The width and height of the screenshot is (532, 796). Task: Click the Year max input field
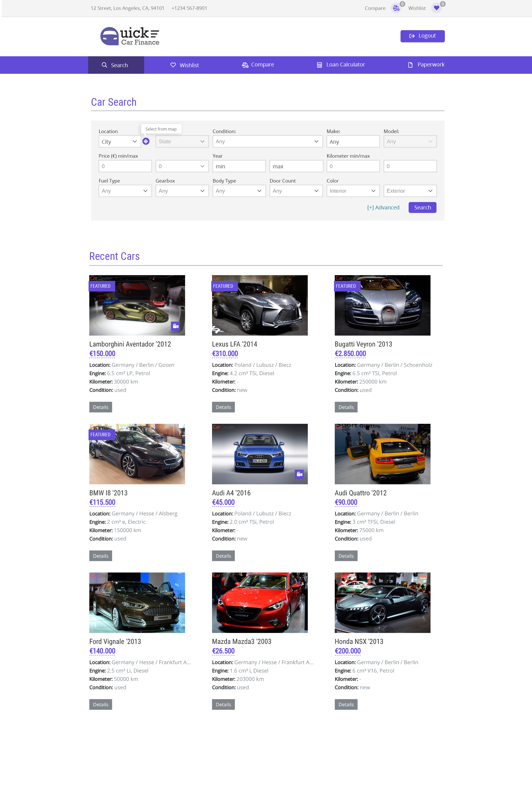click(x=296, y=166)
